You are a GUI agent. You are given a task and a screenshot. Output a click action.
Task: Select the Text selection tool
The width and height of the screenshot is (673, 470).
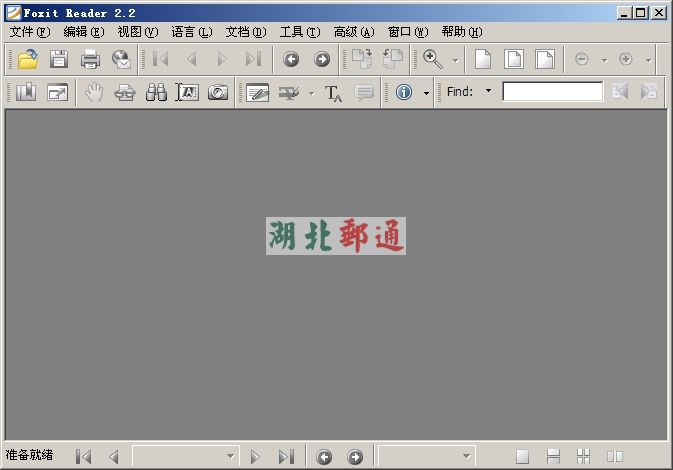[187, 92]
